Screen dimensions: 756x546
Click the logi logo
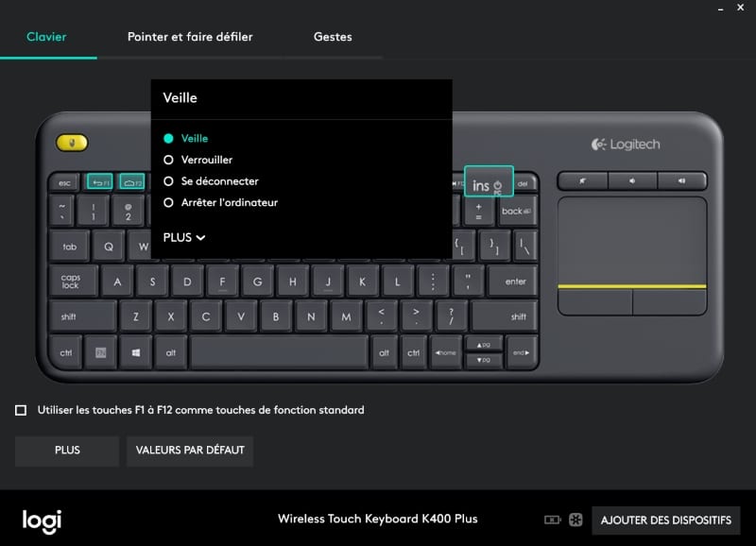pos(42,520)
